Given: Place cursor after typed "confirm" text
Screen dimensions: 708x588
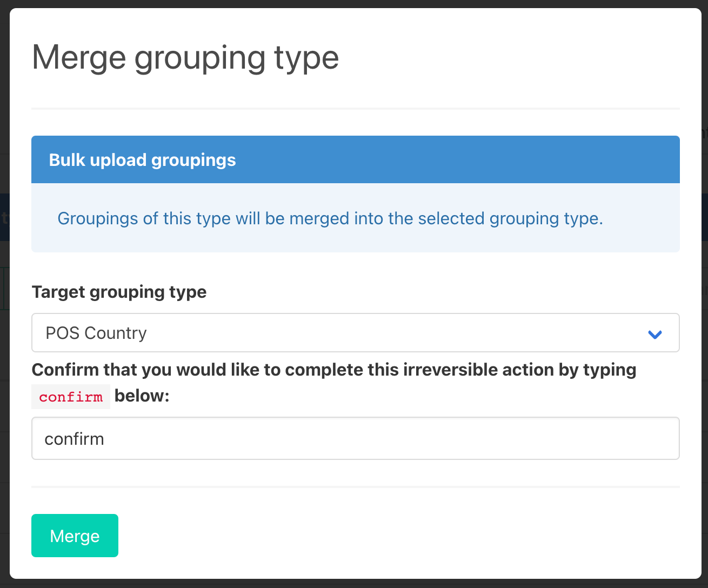Looking at the screenshot, I should point(105,439).
